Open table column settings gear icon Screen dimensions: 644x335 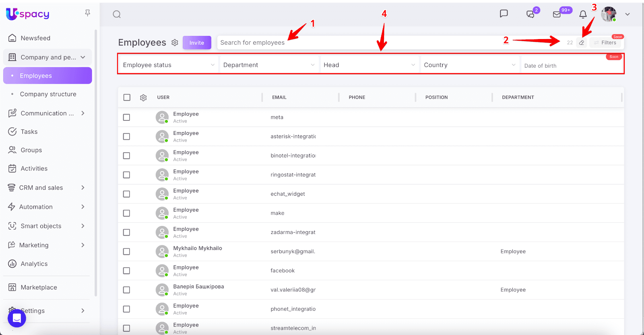[143, 97]
